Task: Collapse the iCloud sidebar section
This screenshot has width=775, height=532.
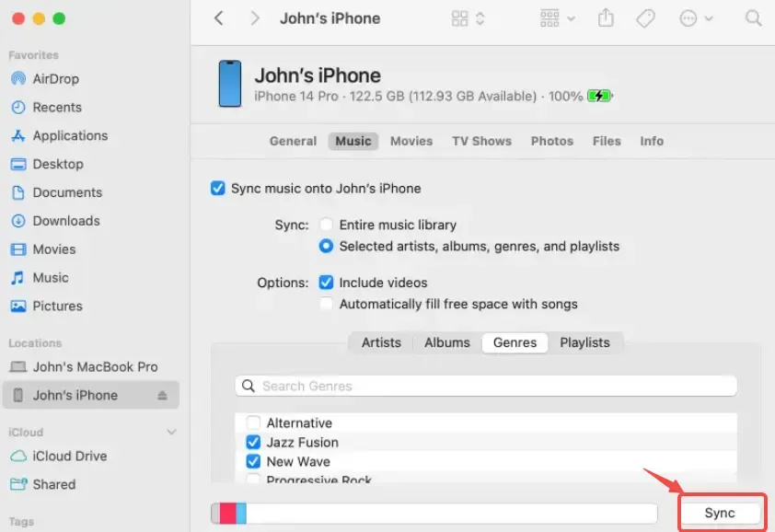Action: point(171,433)
